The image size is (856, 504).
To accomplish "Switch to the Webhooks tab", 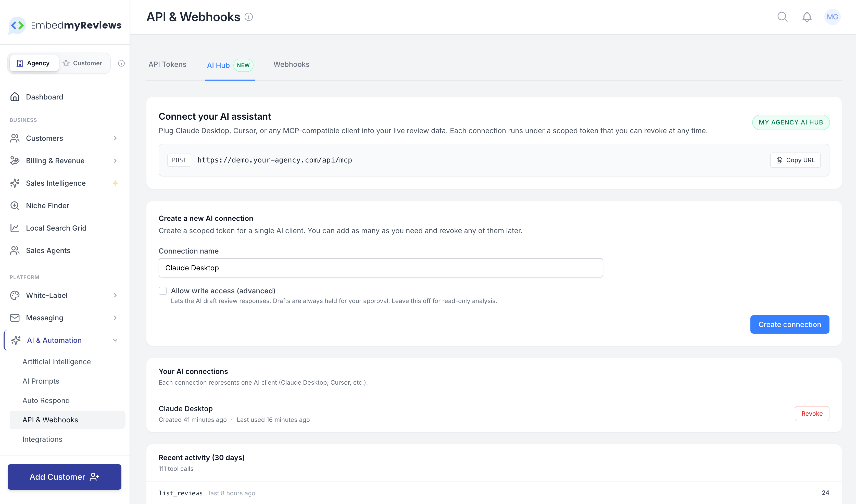I will click(291, 65).
